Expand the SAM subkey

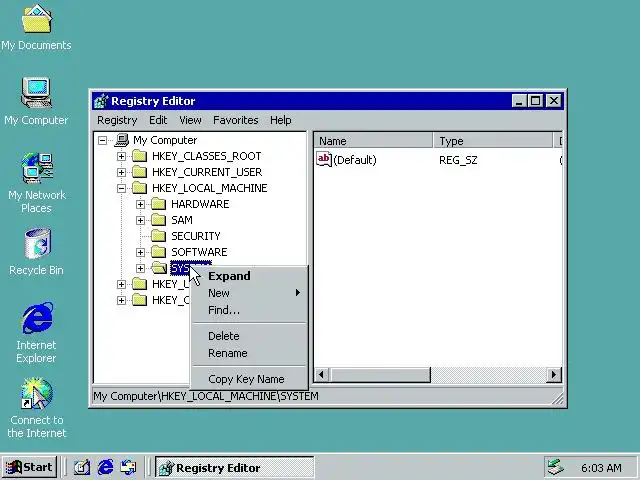click(140, 220)
